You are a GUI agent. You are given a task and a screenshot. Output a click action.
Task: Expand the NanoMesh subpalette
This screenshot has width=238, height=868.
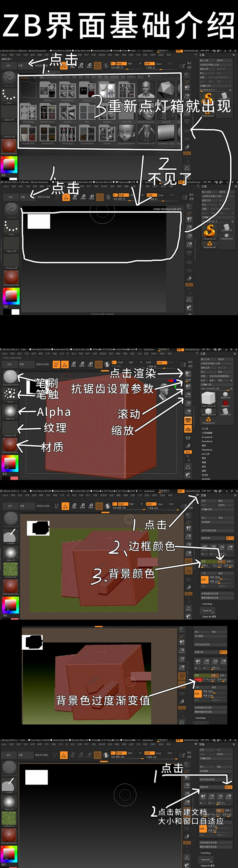[x=207, y=442]
